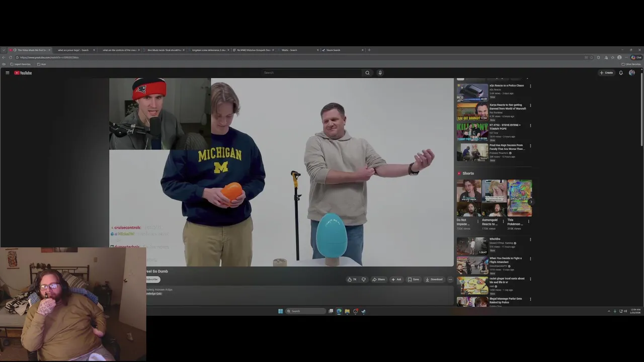The width and height of the screenshot is (644, 362).
Task: Click the magnifier search button
Action: (367, 73)
